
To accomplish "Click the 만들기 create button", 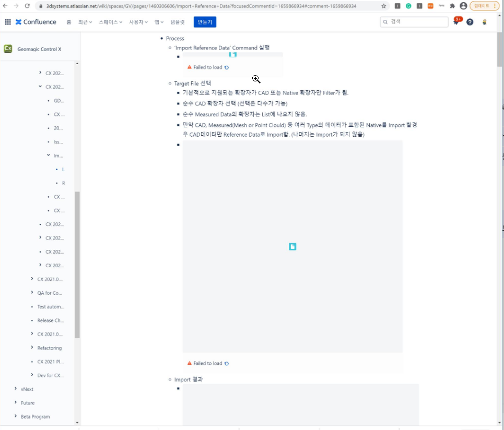I will [x=205, y=22].
